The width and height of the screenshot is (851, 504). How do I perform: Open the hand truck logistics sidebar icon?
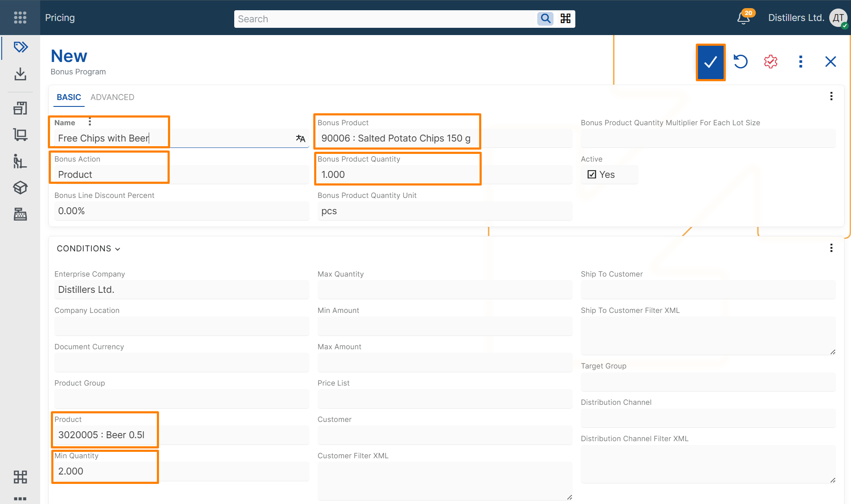(x=20, y=161)
